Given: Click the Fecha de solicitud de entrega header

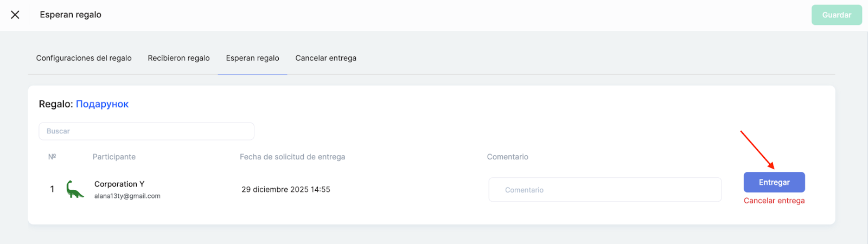Looking at the screenshot, I should [292, 157].
